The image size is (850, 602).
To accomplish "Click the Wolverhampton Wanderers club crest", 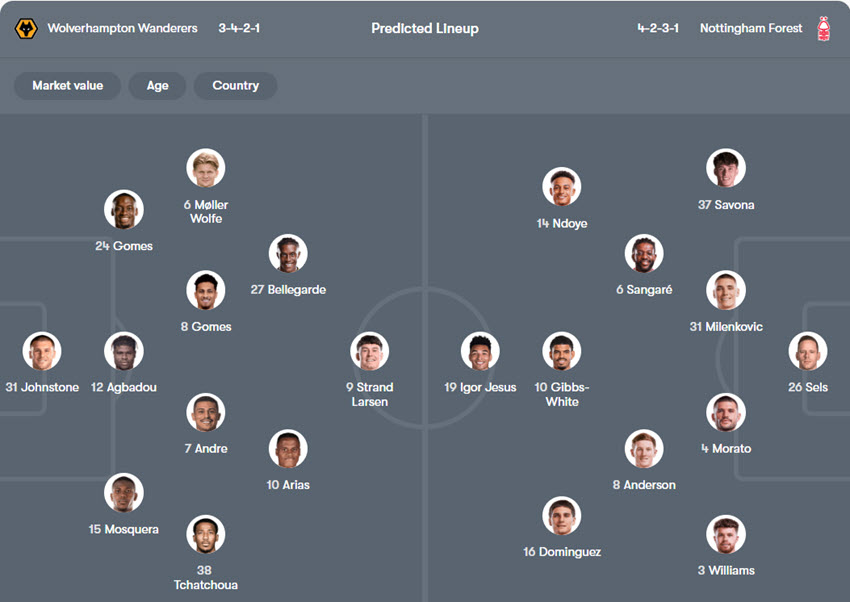I will [26, 28].
